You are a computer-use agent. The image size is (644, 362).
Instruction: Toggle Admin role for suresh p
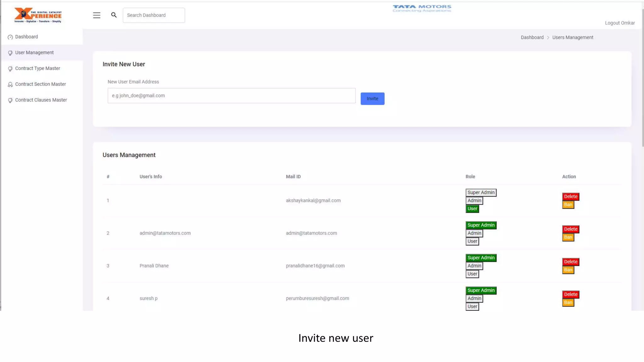(x=474, y=299)
